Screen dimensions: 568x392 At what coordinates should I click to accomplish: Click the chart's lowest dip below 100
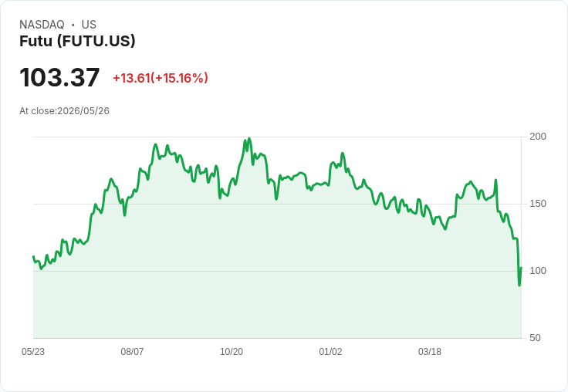(519, 285)
